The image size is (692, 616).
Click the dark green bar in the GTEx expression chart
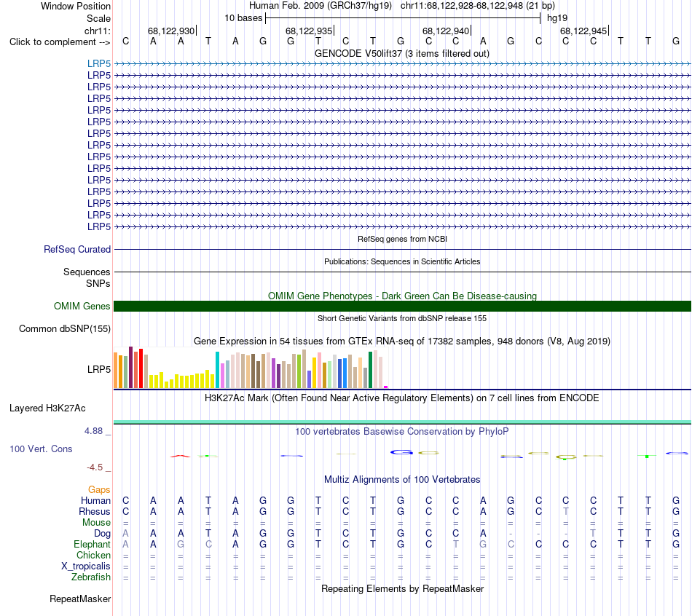pyautogui.click(x=370, y=370)
